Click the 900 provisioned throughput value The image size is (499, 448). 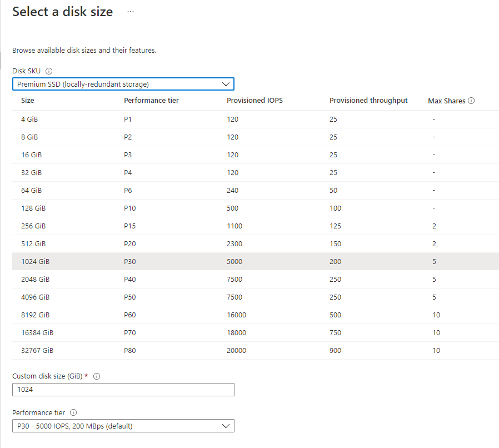coord(336,351)
